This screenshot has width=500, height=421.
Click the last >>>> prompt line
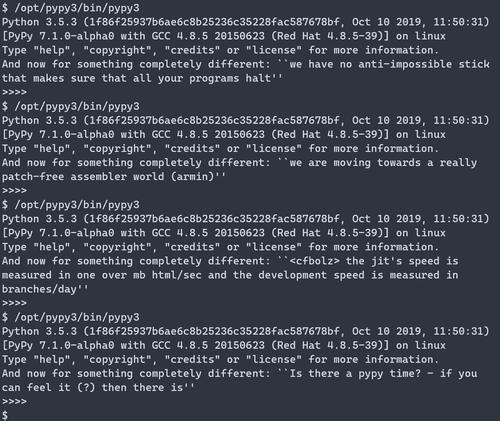tap(14, 401)
